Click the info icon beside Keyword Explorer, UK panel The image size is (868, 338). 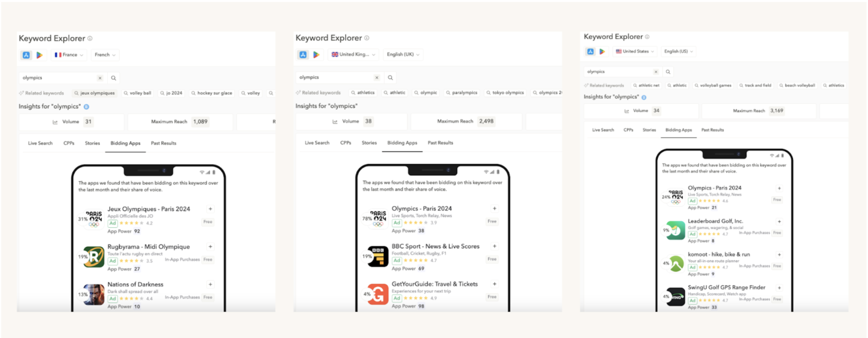pyautogui.click(x=367, y=38)
